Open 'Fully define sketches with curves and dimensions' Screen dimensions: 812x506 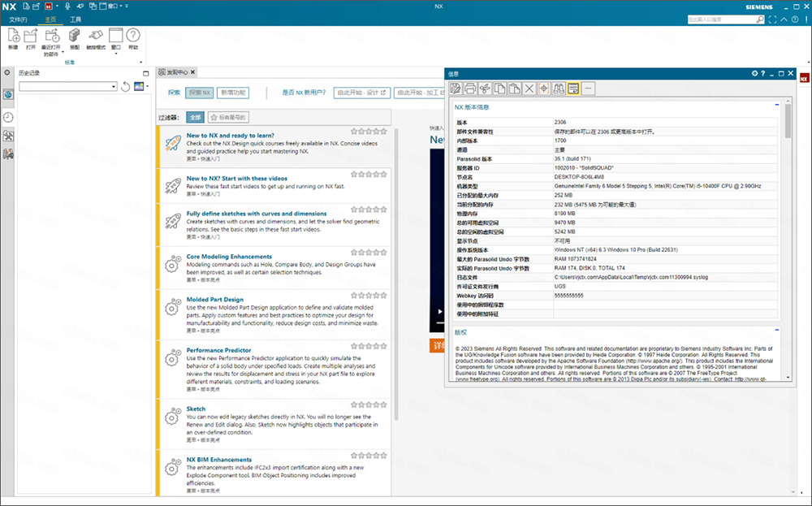[257, 214]
